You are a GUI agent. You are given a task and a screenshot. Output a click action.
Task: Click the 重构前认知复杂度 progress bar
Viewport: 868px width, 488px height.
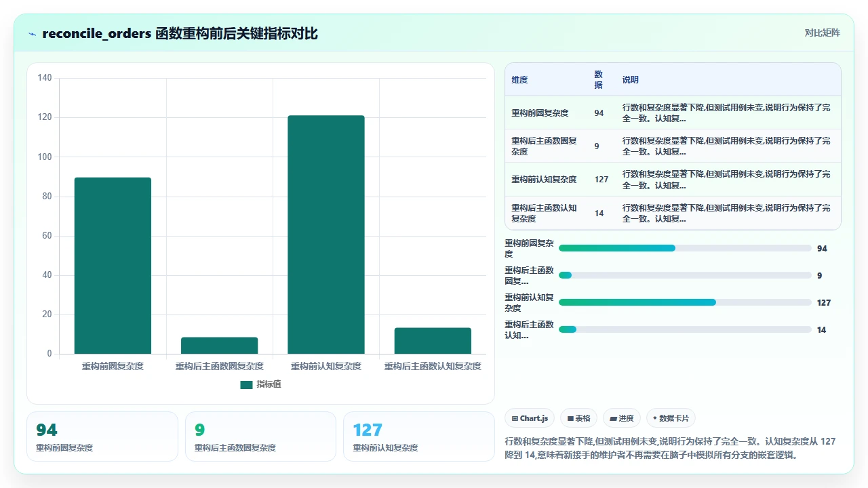[685, 302]
